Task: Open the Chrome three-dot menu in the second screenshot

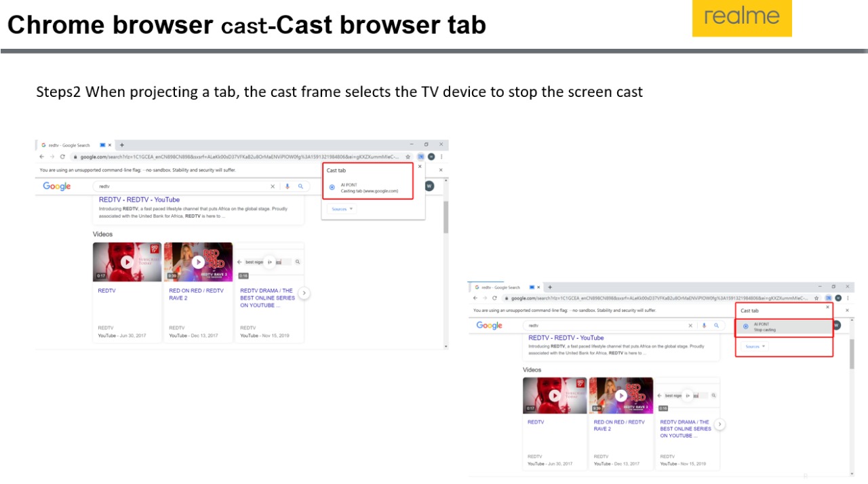Action: (x=848, y=298)
